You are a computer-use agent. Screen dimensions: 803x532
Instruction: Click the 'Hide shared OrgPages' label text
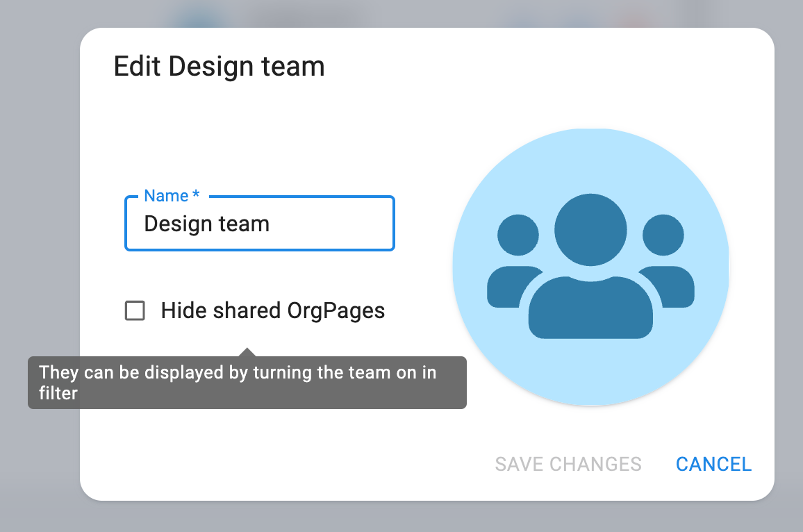tap(272, 310)
